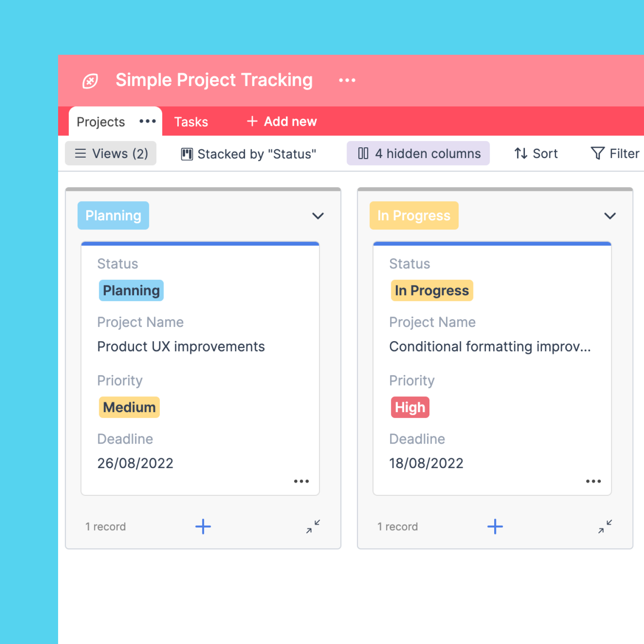The width and height of the screenshot is (644, 644).
Task: Open the Simple Project Tracking options via ellipsis
Action: 347,80
